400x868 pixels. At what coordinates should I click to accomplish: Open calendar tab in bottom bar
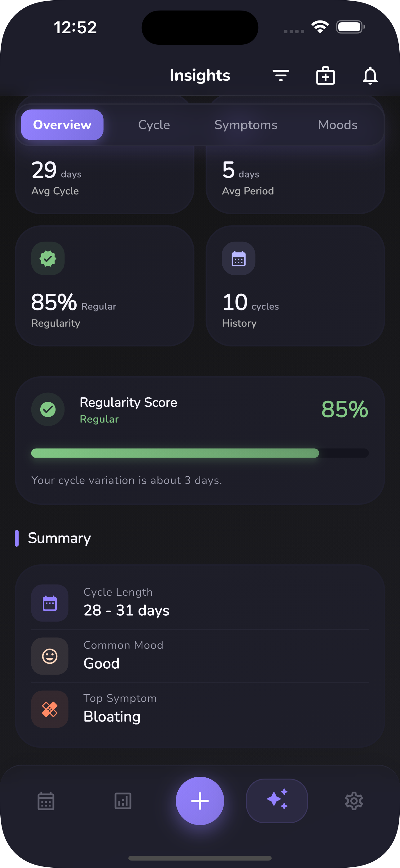pos(46,801)
